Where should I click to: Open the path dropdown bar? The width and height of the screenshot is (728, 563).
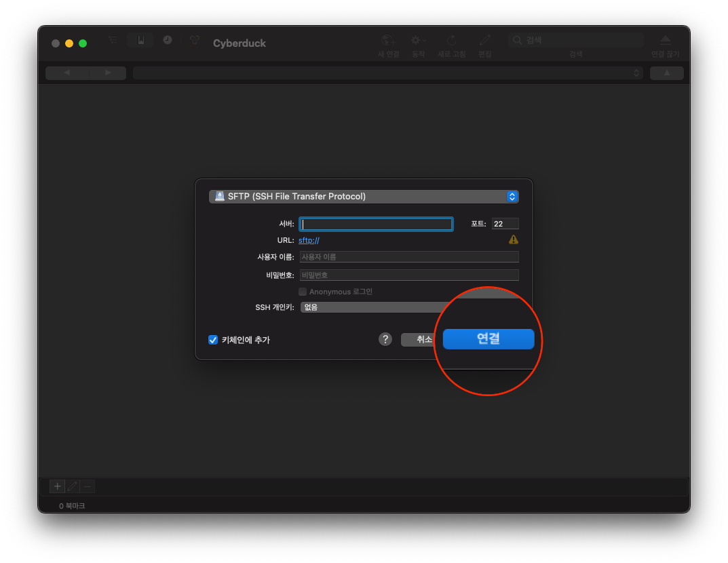click(388, 73)
